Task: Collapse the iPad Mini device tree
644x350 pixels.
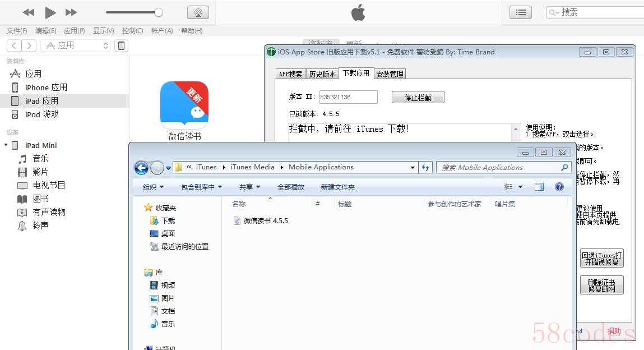Action: [x=6, y=145]
